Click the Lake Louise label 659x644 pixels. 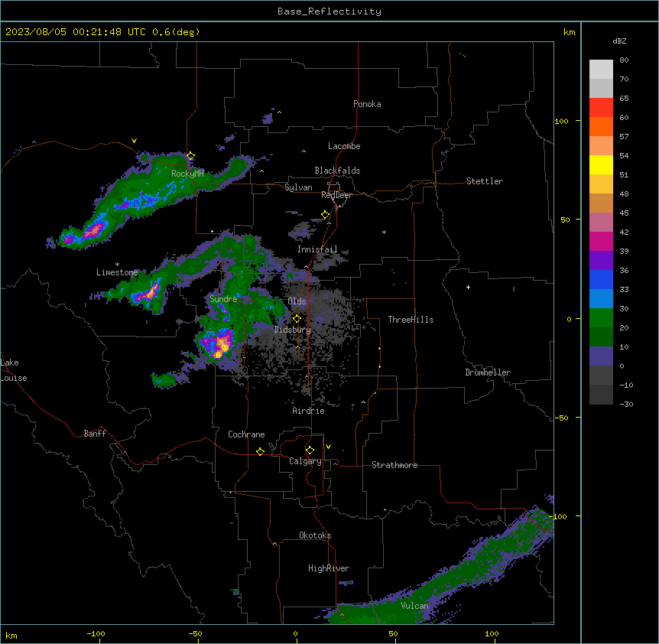[x=14, y=370]
